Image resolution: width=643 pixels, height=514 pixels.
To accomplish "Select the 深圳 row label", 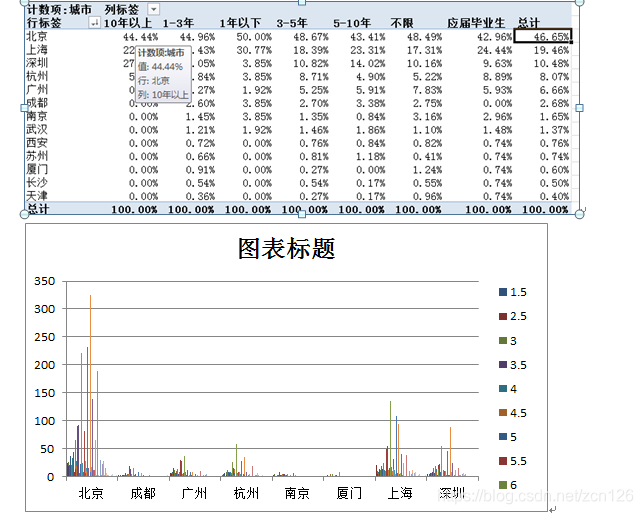I will point(37,63).
